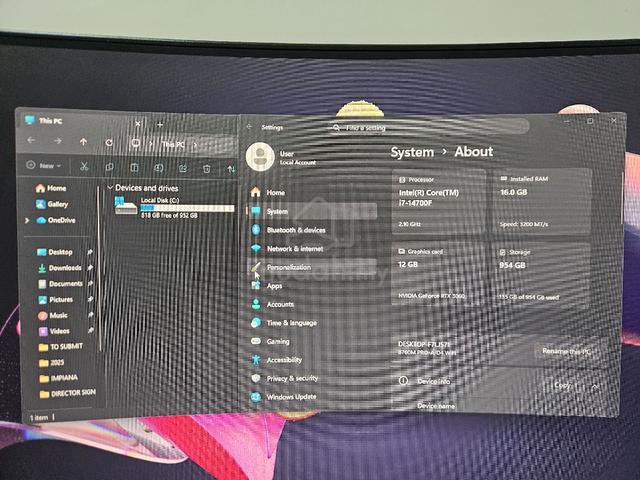
Task: Refresh the This PC view
Action: point(109,142)
